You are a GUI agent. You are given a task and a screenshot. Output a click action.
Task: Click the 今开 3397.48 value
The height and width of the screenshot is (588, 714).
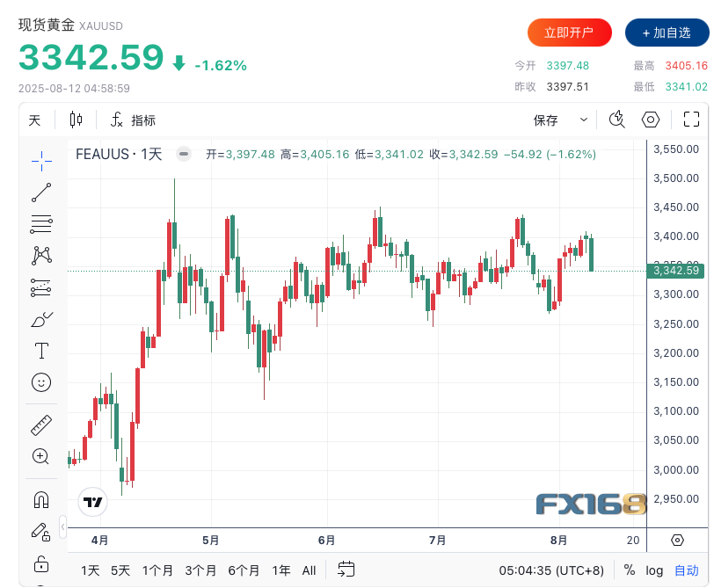coord(567,66)
